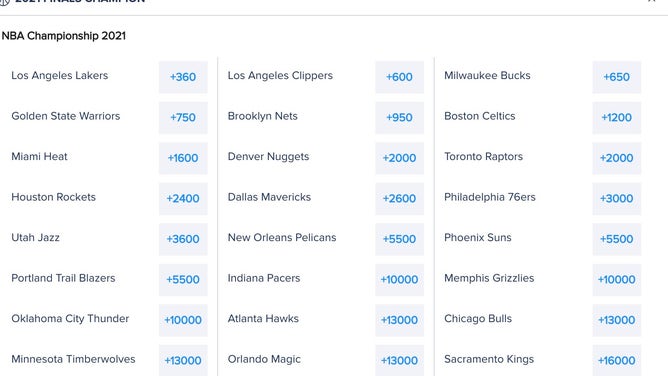Add Golden State Warriors +750 bet

pos(183,118)
